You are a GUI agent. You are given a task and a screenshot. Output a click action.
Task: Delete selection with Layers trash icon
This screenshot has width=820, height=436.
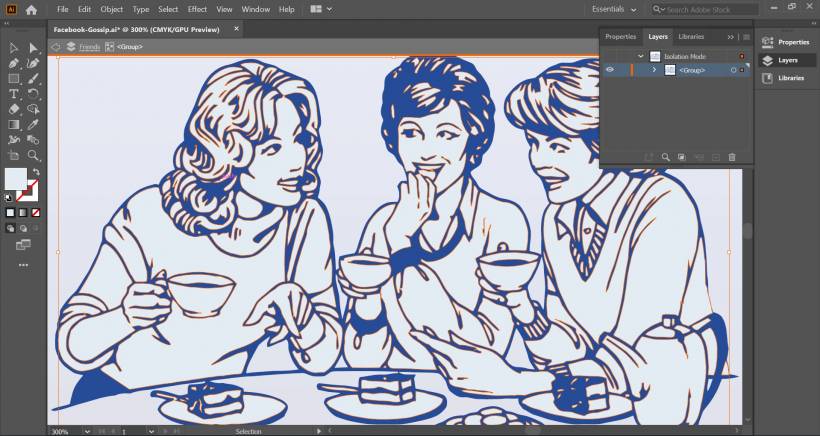coord(732,157)
